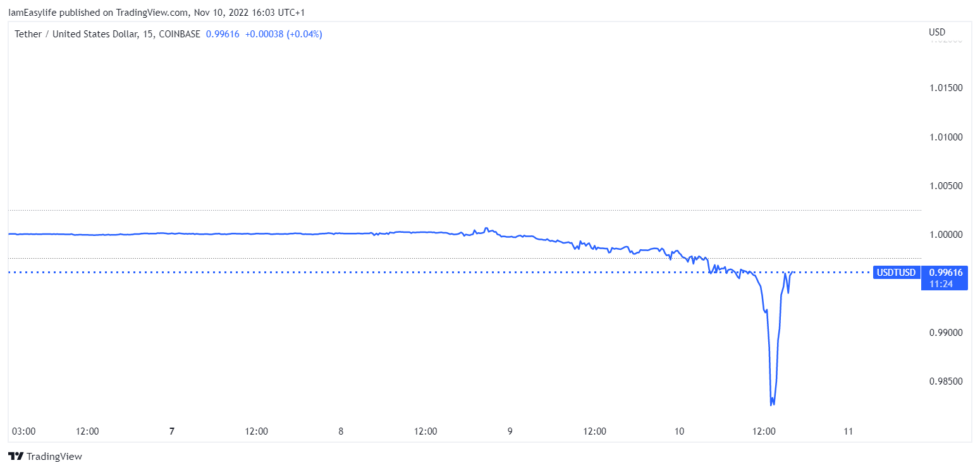Screen dimensions: 980x470
Task: Click the 0.98500 price axis label
Action: click(946, 381)
